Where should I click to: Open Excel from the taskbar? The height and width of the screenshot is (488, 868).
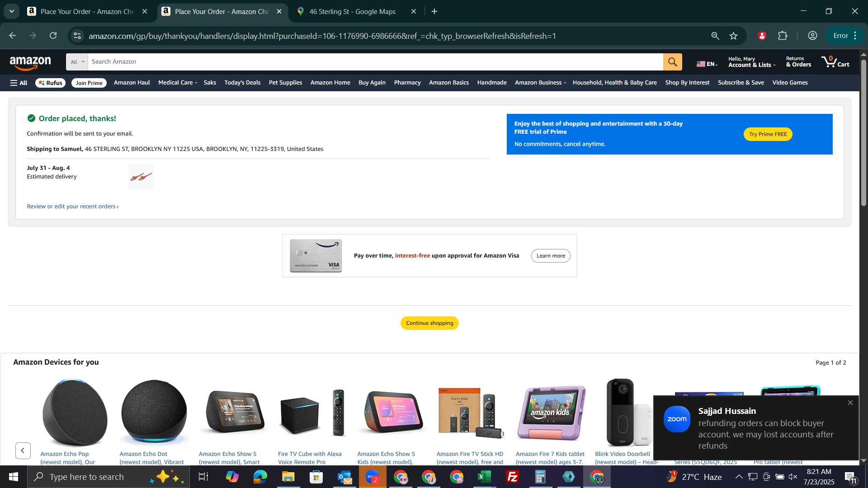tap(485, 477)
